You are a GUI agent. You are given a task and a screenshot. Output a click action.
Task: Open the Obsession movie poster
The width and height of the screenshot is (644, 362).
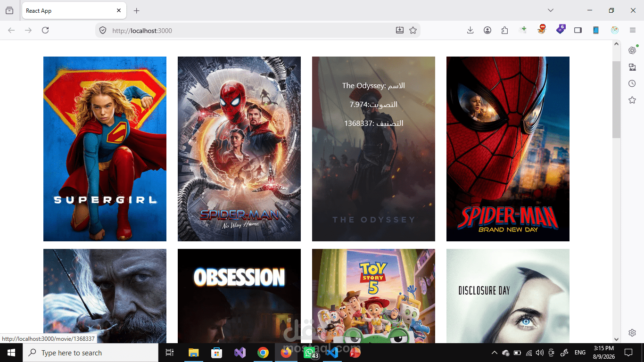[x=239, y=296]
